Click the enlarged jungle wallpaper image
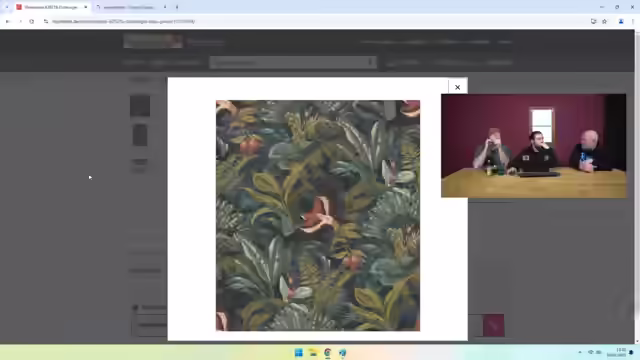The image size is (640, 360). (x=318, y=216)
